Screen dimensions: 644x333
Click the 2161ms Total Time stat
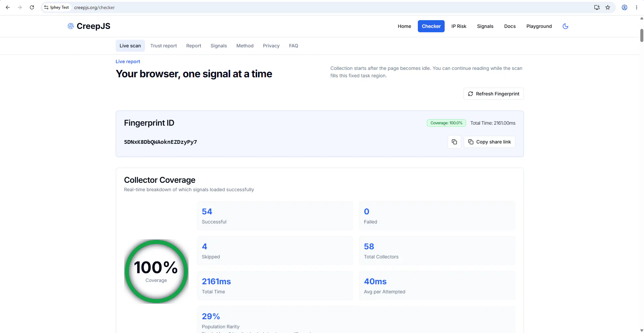pos(275,286)
